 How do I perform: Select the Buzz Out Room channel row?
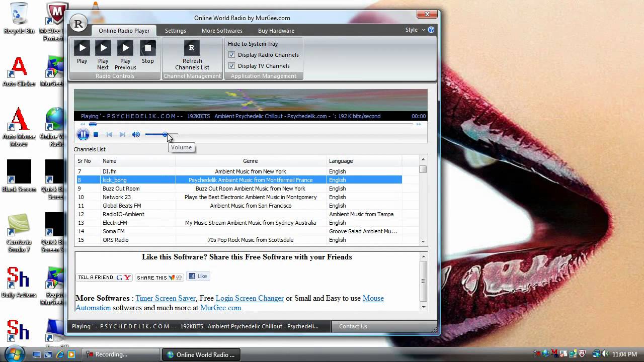pyautogui.click(x=239, y=189)
